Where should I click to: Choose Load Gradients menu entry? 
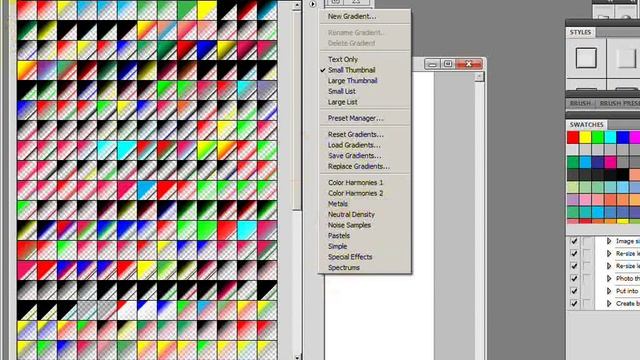tap(354, 145)
